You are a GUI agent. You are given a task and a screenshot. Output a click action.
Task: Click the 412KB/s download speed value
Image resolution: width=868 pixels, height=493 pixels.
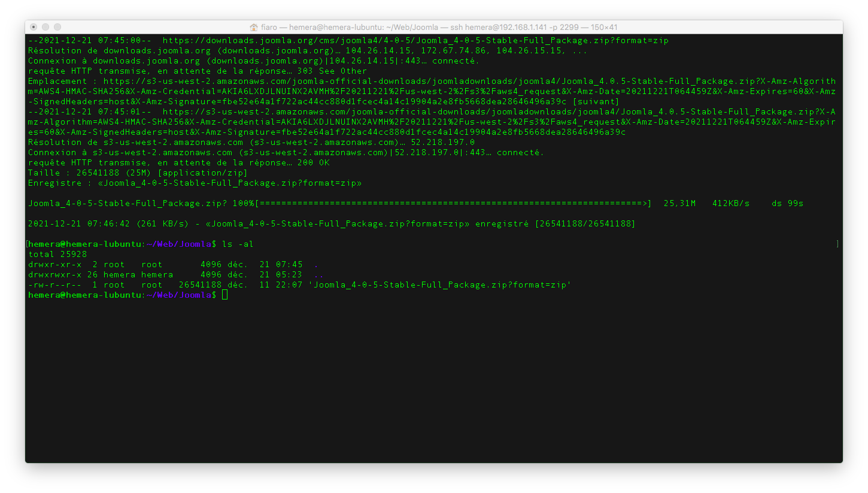[x=730, y=204]
